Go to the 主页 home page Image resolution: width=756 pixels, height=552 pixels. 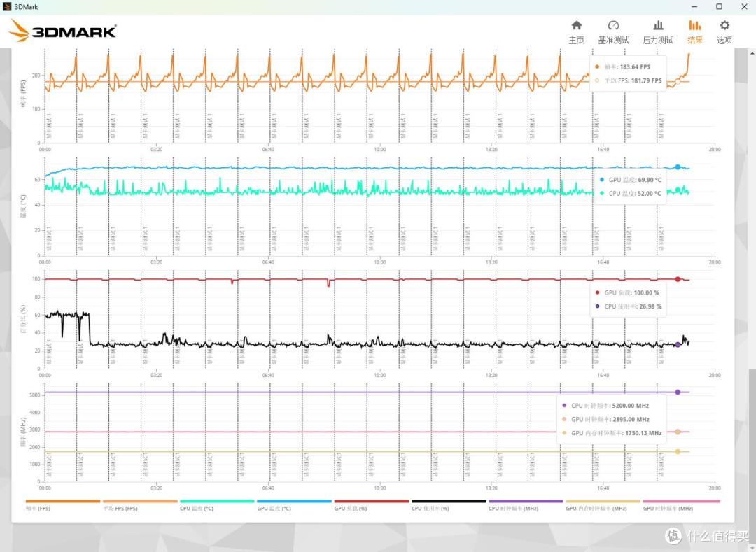[x=576, y=32]
